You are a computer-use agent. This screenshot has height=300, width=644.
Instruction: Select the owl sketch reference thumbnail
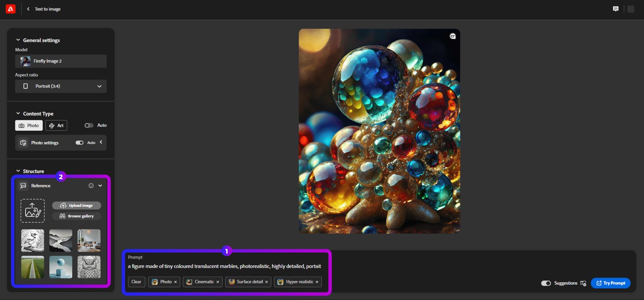pos(89,267)
